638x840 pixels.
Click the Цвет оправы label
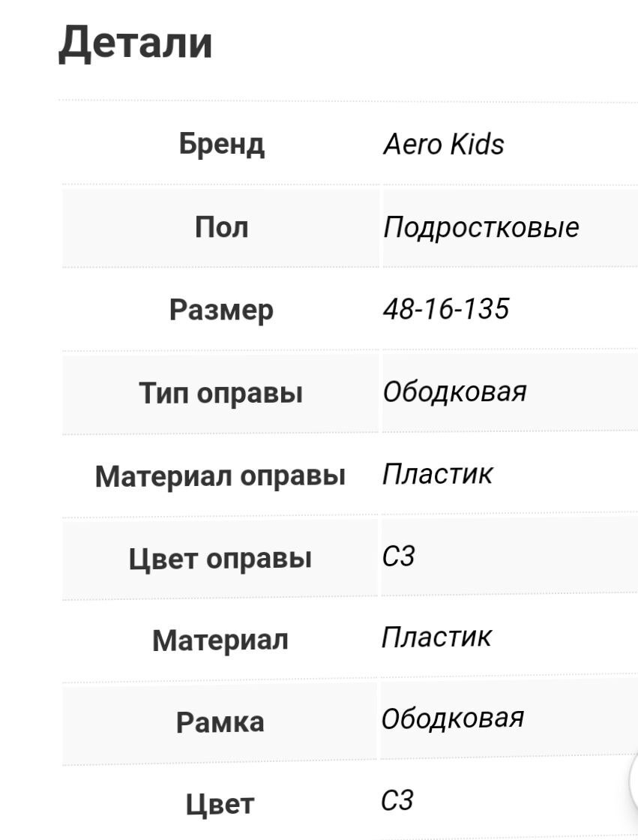[220, 559]
